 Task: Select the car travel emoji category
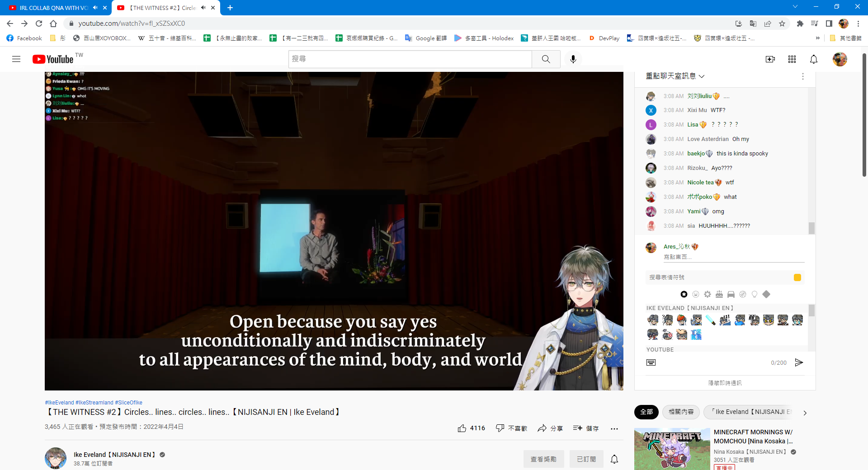coord(731,294)
